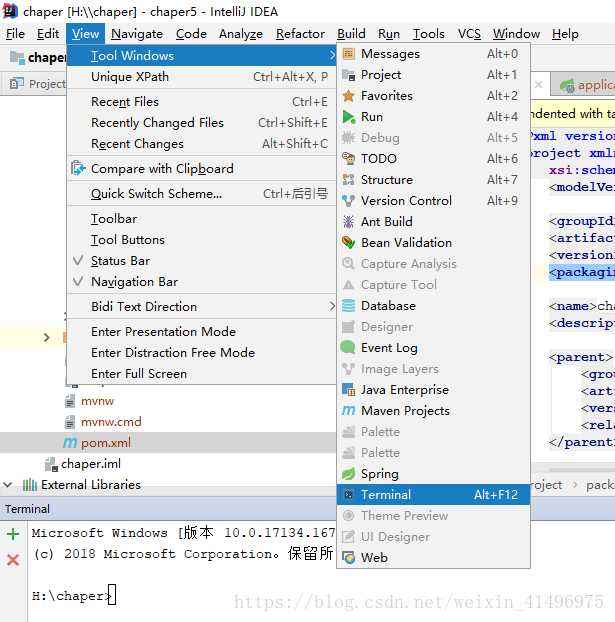The image size is (615, 622).
Task: Open the Build menu
Action: coord(351,34)
